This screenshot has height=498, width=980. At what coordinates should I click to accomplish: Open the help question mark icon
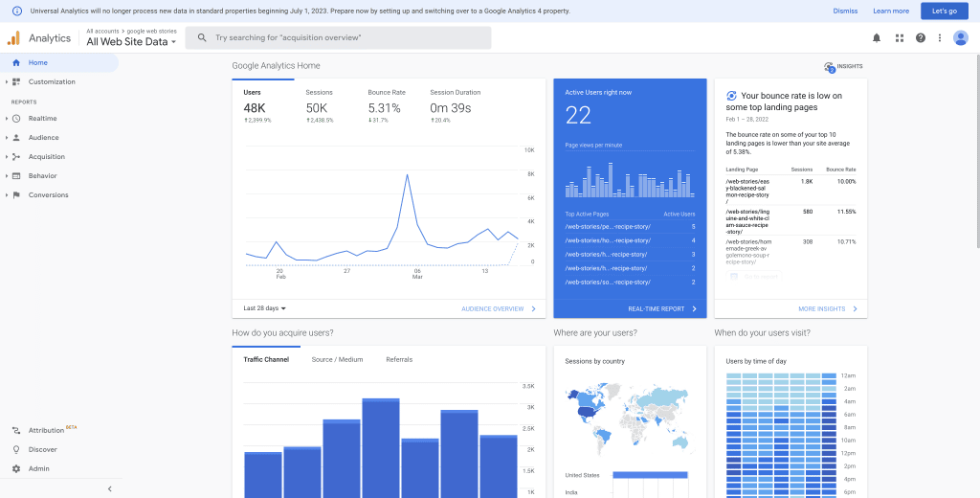point(921,38)
